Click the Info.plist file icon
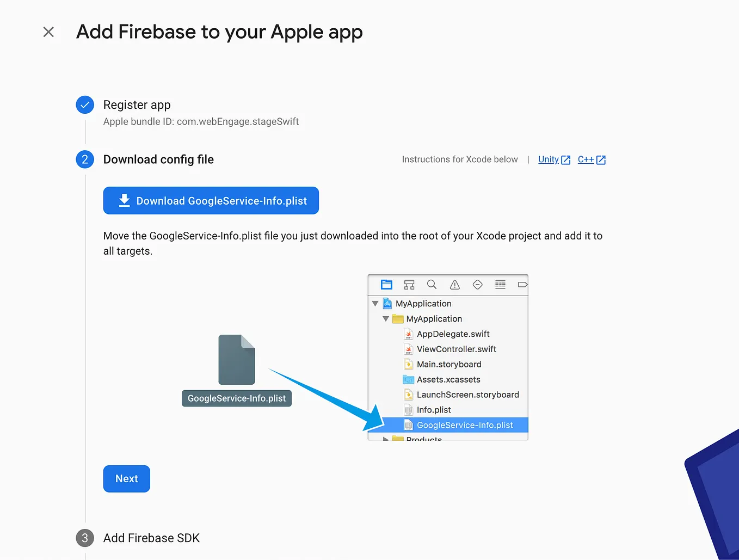The image size is (739, 560). coord(409,410)
